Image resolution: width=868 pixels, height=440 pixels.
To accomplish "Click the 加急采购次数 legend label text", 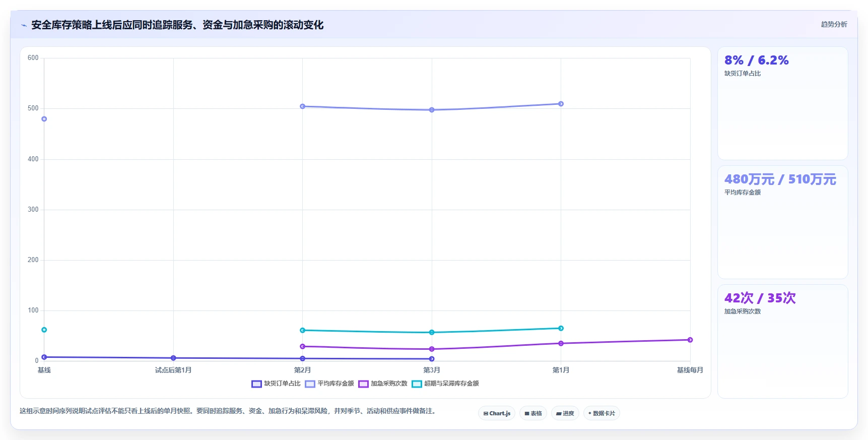I will tap(389, 384).
